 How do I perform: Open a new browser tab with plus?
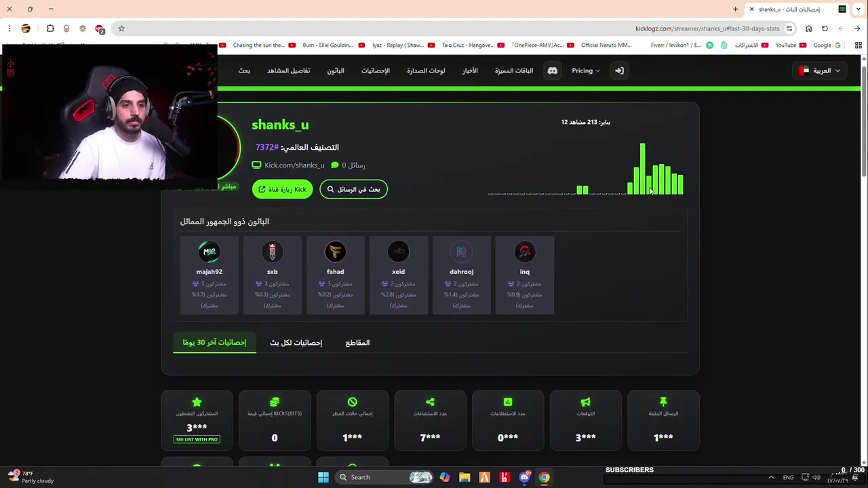pyautogui.click(x=735, y=9)
